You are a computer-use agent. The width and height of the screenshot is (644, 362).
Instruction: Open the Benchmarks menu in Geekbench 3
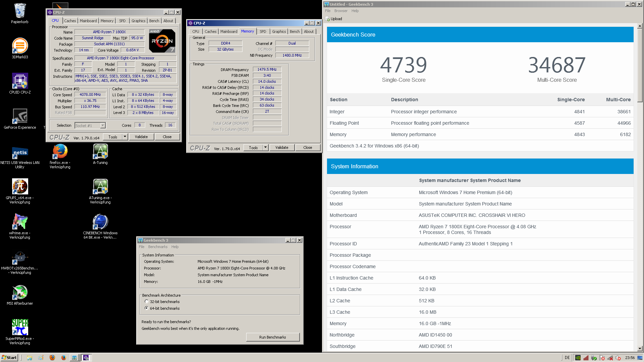(158, 247)
